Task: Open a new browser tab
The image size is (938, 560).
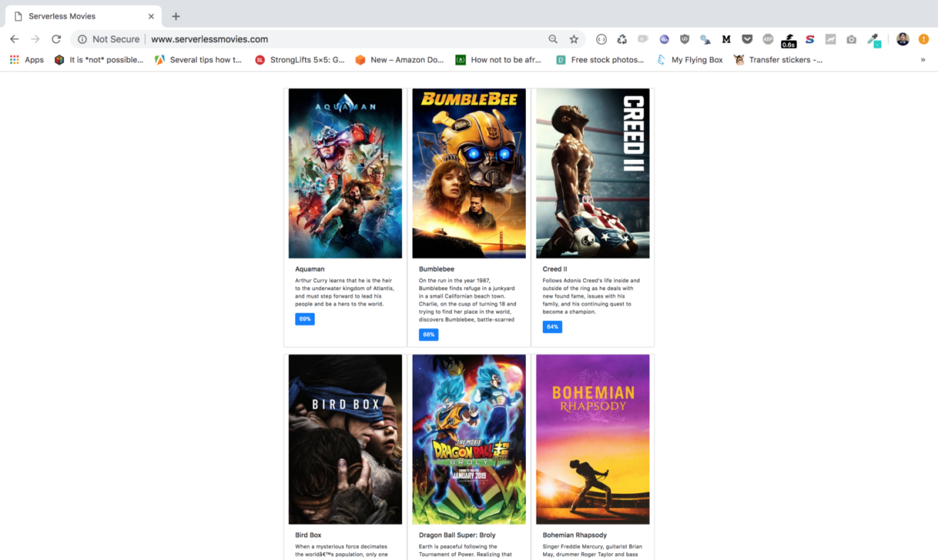Action: point(176,16)
